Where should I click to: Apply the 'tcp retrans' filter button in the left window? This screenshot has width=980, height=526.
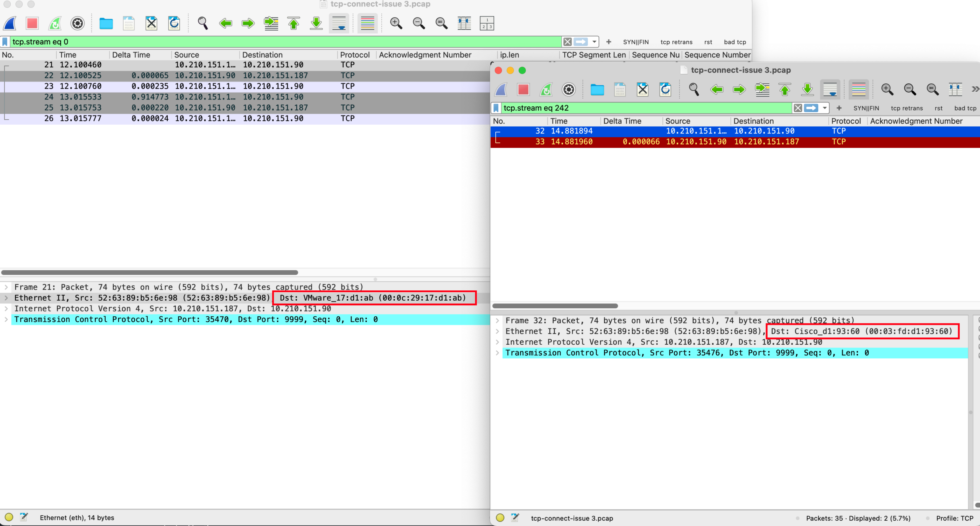point(676,42)
